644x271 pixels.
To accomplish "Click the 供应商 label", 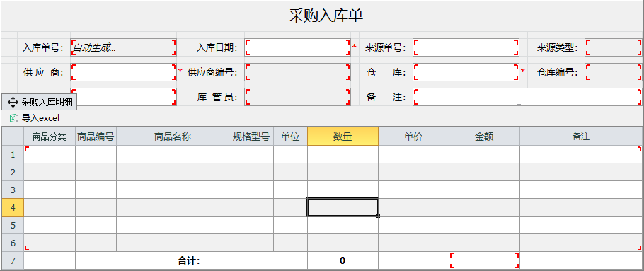I will click(x=43, y=73).
